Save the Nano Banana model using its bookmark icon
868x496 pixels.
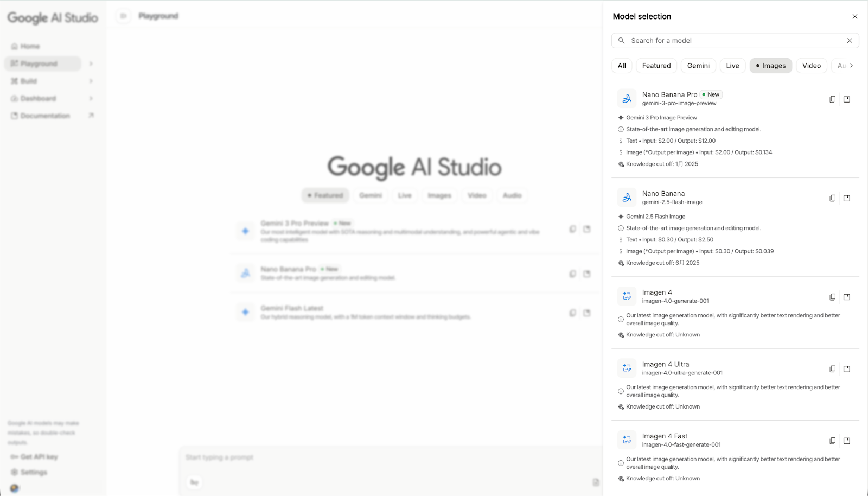click(847, 198)
